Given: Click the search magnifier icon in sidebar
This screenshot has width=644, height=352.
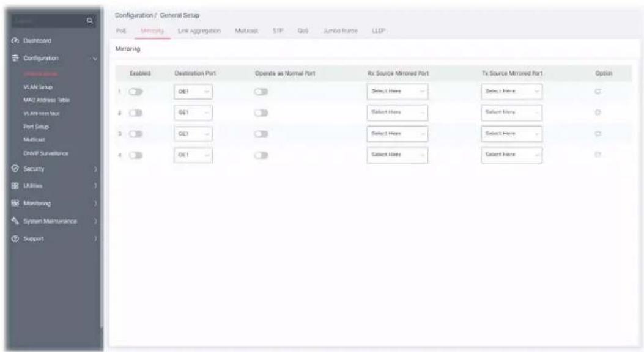Looking at the screenshot, I should pyautogui.click(x=89, y=21).
